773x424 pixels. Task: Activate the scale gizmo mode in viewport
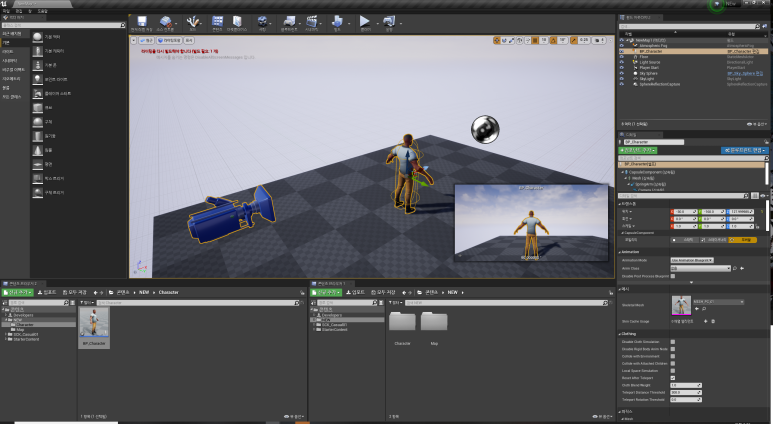click(x=511, y=40)
